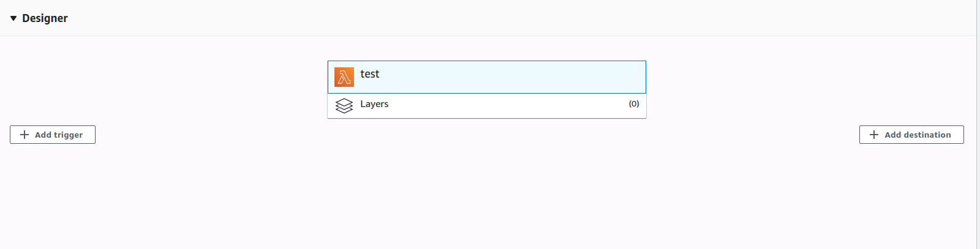This screenshot has height=249, width=980.
Task: Click the Layers count (0)
Action: (634, 104)
